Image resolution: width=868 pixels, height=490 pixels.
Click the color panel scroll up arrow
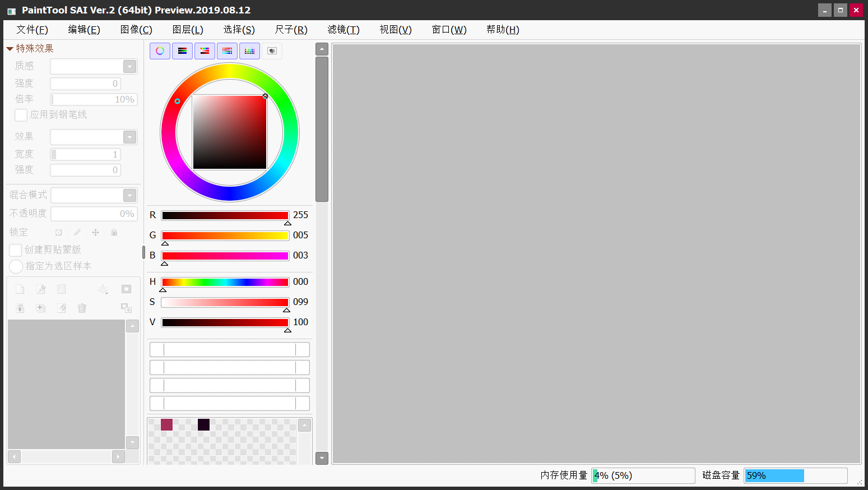(322, 49)
